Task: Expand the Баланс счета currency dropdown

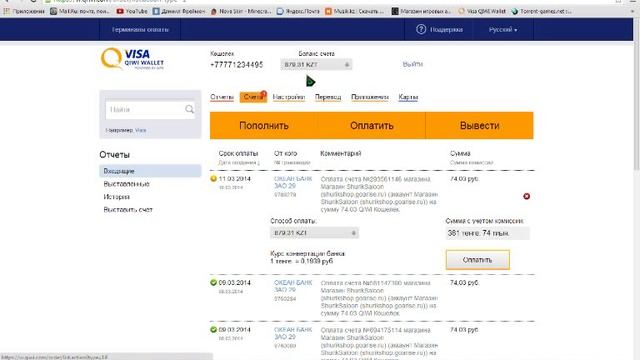Action: click(x=316, y=64)
